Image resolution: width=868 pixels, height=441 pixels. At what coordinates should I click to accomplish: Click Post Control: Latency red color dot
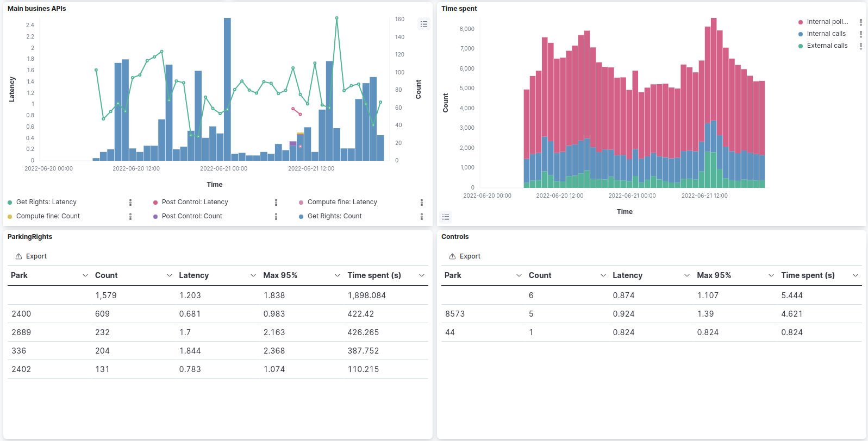155,203
